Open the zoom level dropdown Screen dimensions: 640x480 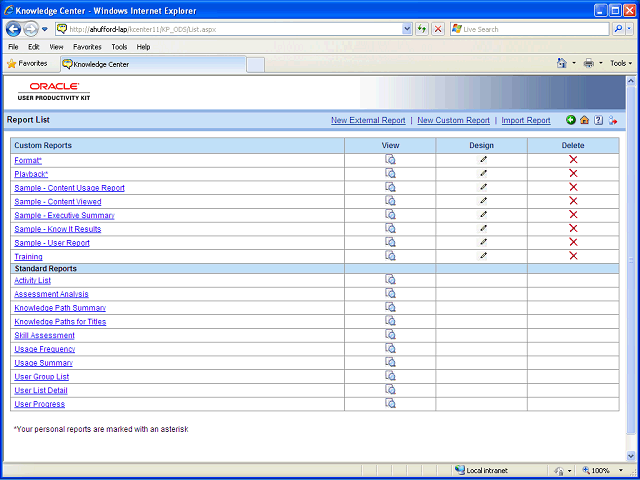[621, 470]
